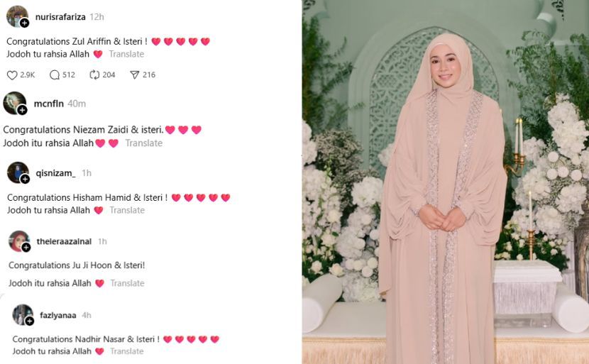The width and height of the screenshot is (589, 364).
Task: Open mcnfln's profile username
Action: pos(49,104)
